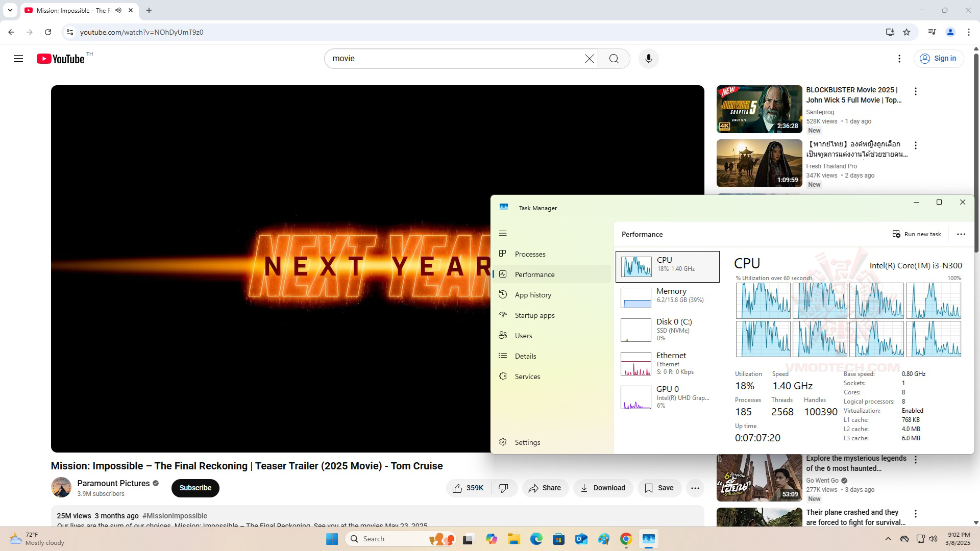This screenshot has height=551, width=980.
Task: Open options for John Wick 5 video
Action: tap(916, 91)
